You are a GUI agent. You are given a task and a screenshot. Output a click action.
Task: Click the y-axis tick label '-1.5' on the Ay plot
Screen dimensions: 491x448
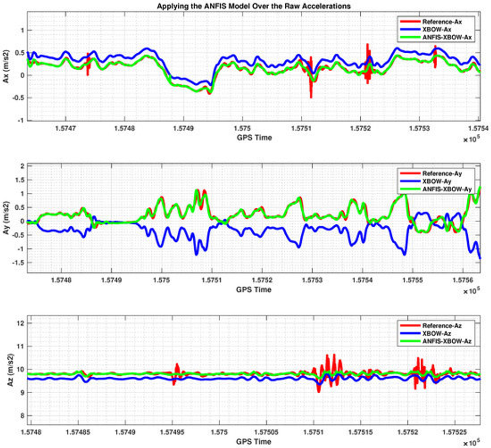coord(19,262)
